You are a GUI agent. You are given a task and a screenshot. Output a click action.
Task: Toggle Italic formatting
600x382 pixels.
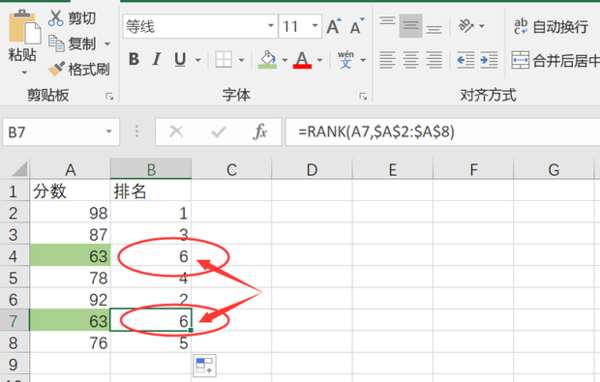tap(156, 60)
